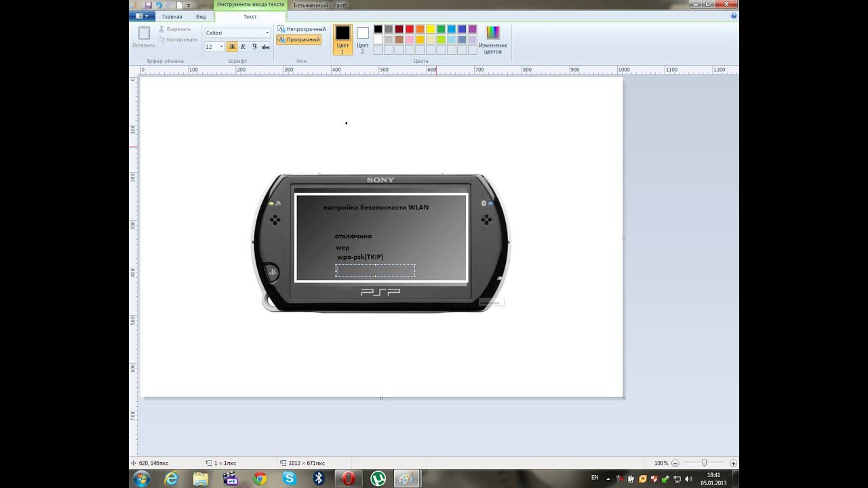Pick the black color swatch
Screen dimensions: 868x488
(378, 29)
